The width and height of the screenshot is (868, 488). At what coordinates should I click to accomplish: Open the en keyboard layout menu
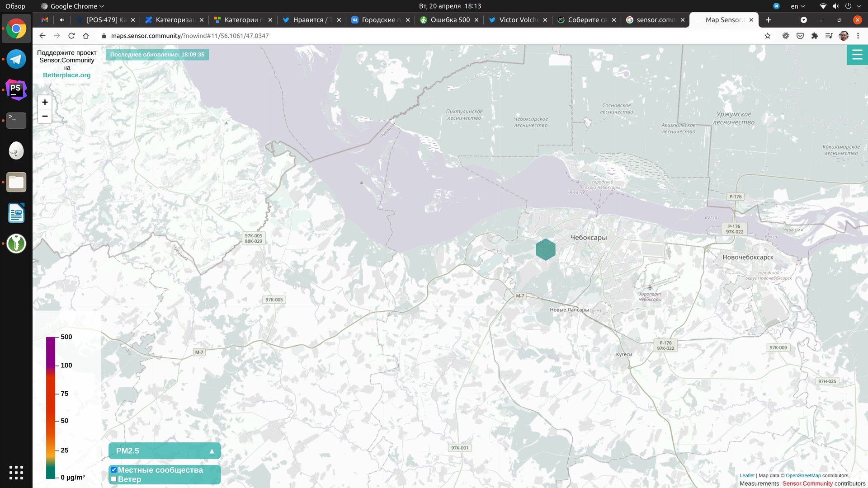[797, 6]
